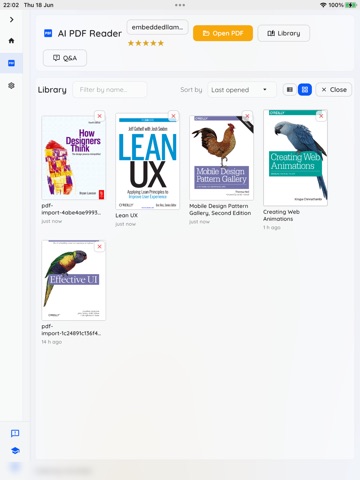Switch to grid view layout
Viewport: 360px width, 480px height.
tap(305, 90)
